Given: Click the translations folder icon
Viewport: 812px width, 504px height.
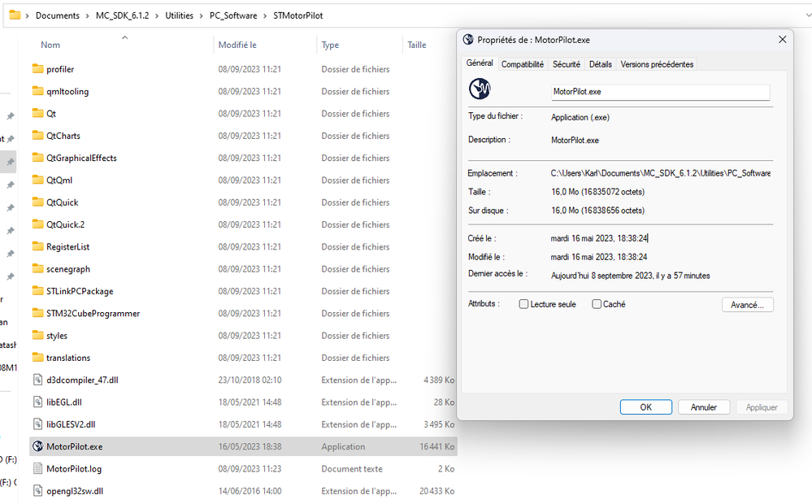Looking at the screenshot, I should [x=38, y=358].
